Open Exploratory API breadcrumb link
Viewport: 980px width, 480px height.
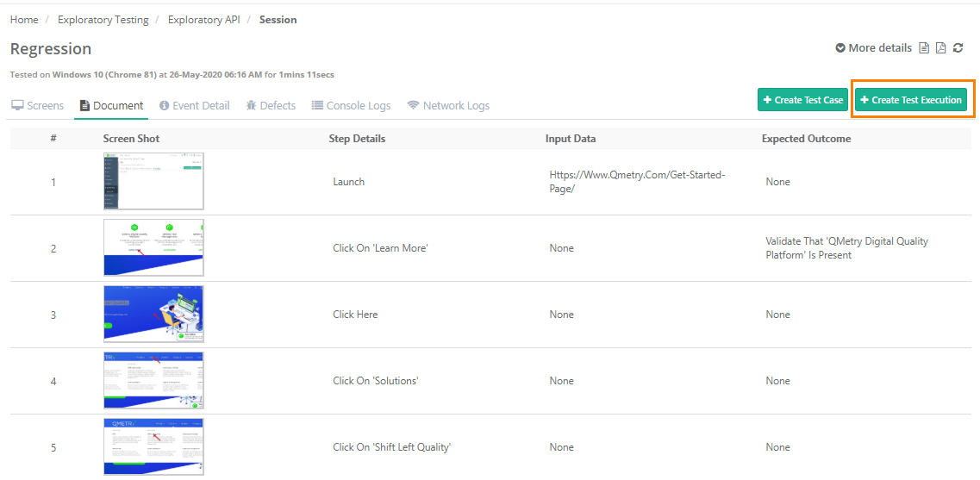point(203,20)
